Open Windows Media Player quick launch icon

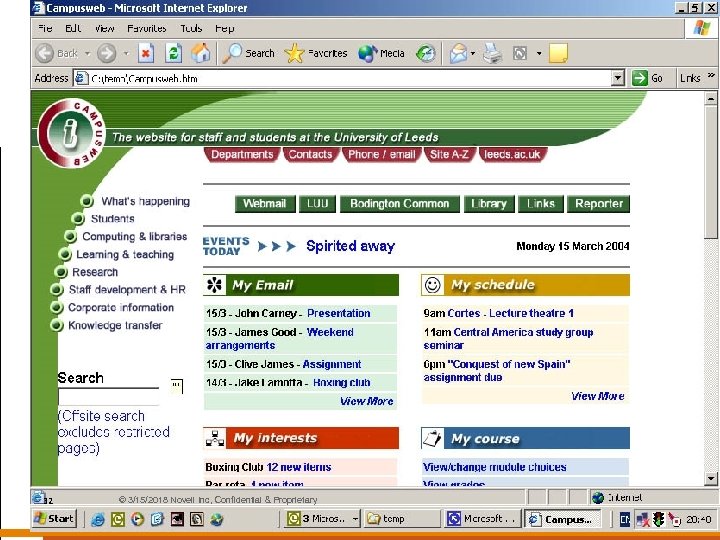point(137,519)
